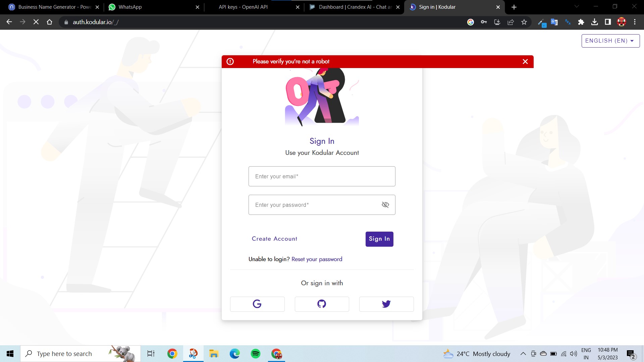This screenshot has width=644, height=362.
Task: Toggle password visibility eye icon
Action: point(385,205)
